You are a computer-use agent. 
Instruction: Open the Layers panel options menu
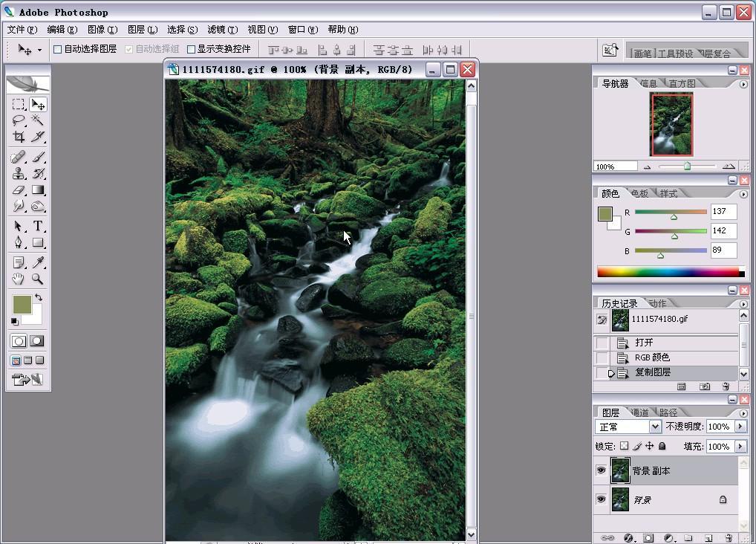click(743, 413)
